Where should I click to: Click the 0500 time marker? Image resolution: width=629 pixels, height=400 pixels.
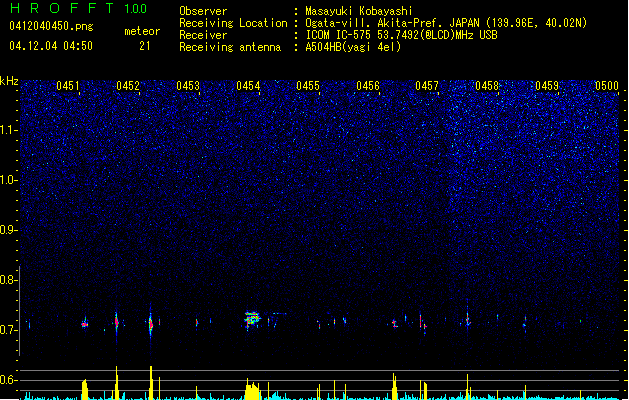click(607, 86)
